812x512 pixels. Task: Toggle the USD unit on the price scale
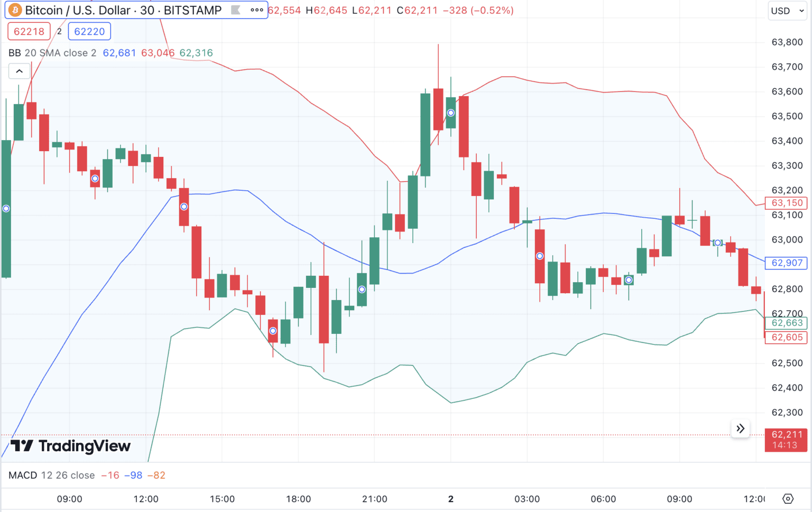tap(787, 11)
